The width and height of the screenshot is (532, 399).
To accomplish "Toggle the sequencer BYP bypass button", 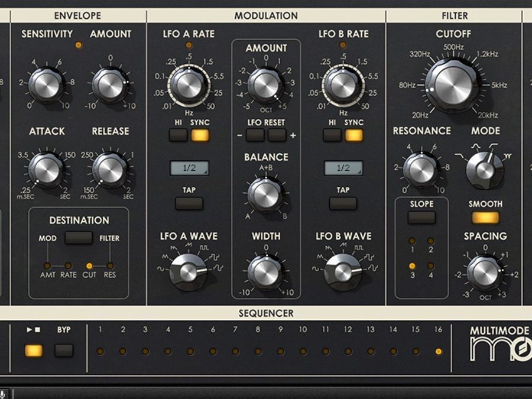I will coord(64,351).
